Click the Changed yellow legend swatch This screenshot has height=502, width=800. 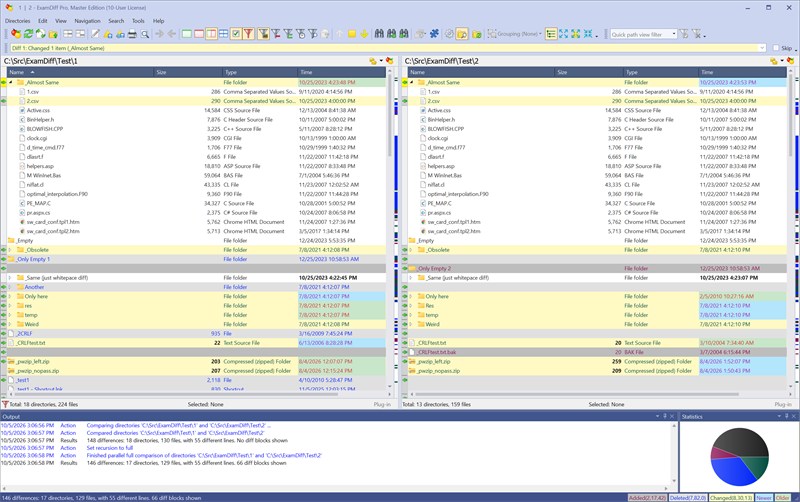[731, 498]
